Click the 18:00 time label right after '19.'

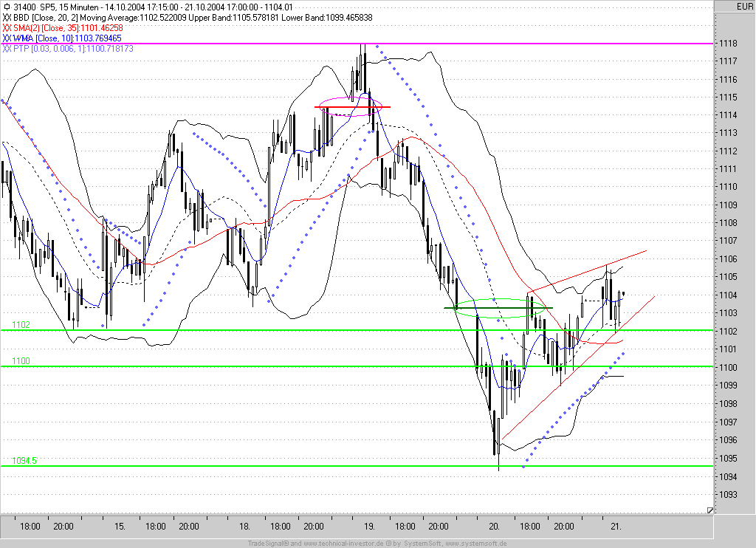[x=405, y=527]
